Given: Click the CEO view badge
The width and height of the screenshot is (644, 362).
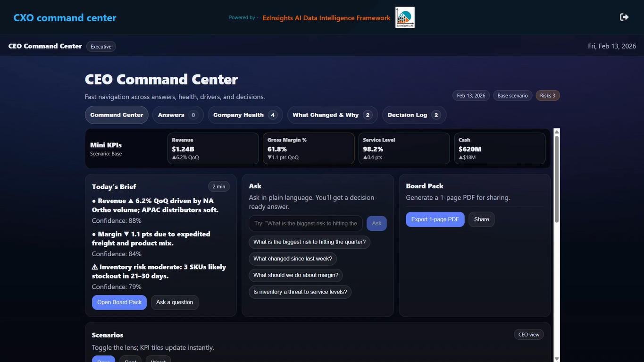Looking at the screenshot, I should [529, 335].
